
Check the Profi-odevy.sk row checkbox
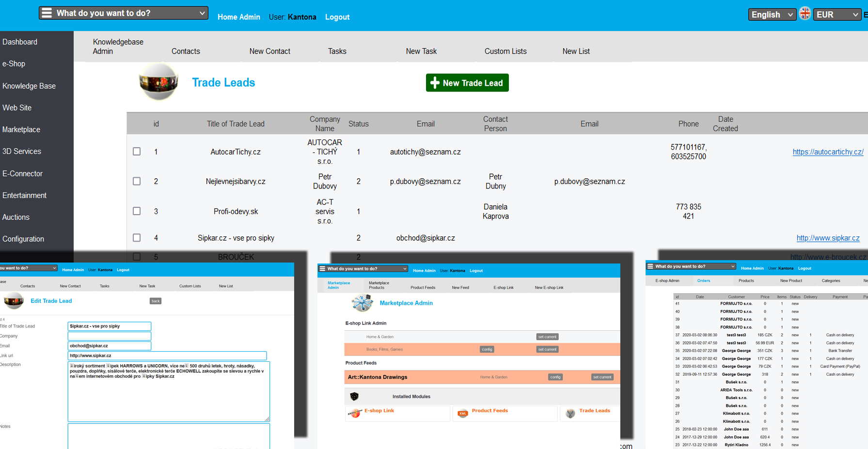click(137, 211)
